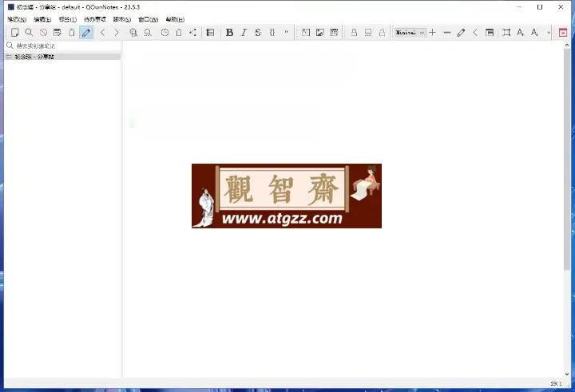The height and width of the screenshot is (392, 575).
Task: Go forward in note history
Action: pos(117,33)
